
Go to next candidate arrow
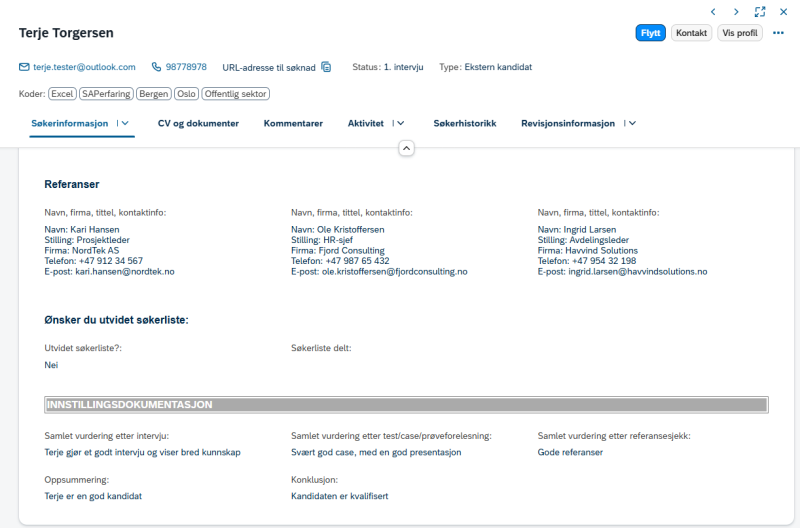(736, 12)
